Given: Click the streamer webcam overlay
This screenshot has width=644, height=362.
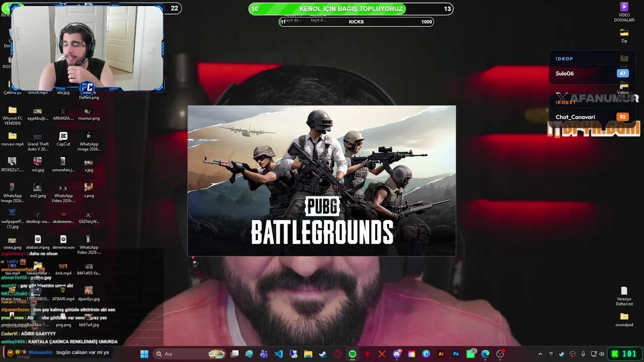Looking at the screenshot, I should point(88,48).
